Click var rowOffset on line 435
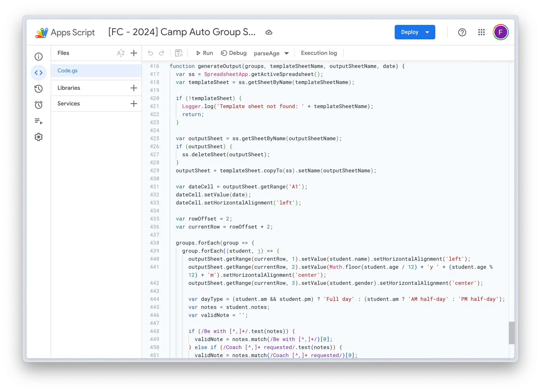Screen dimensions: 541x392 [196, 219]
